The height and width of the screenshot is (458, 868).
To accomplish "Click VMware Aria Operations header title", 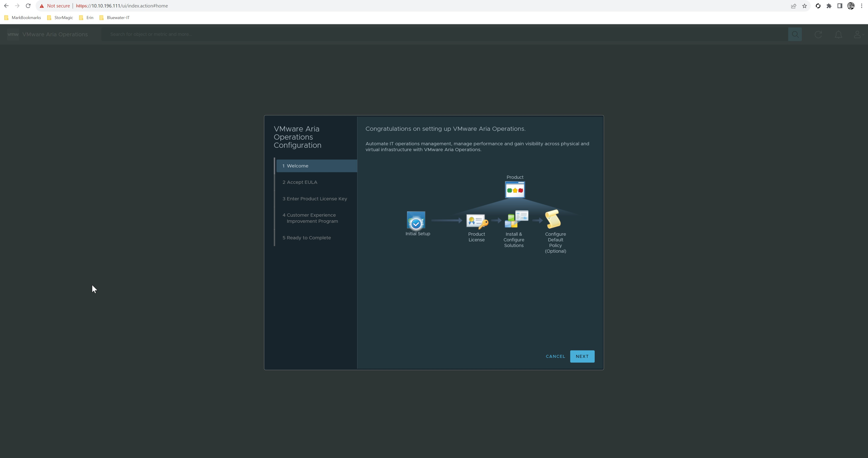I will (x=55, y=34).
